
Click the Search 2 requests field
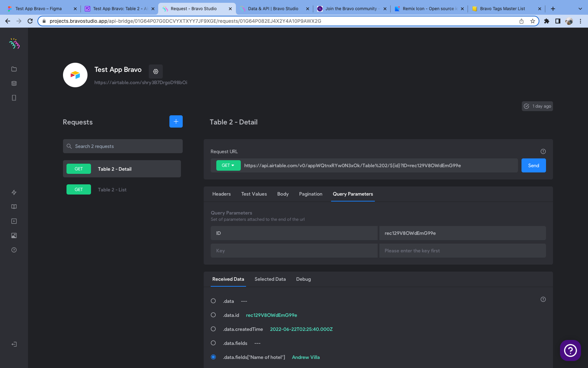pos(123,146)
